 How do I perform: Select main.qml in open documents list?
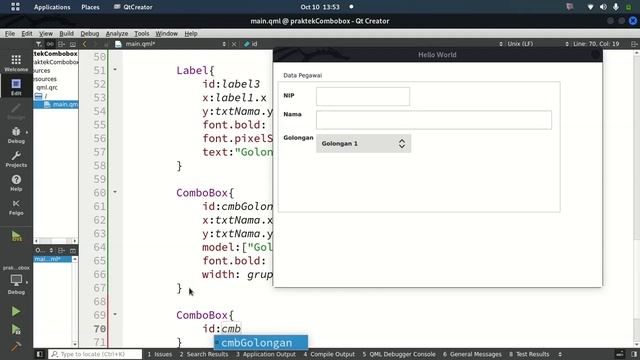(x=53, y=259)
